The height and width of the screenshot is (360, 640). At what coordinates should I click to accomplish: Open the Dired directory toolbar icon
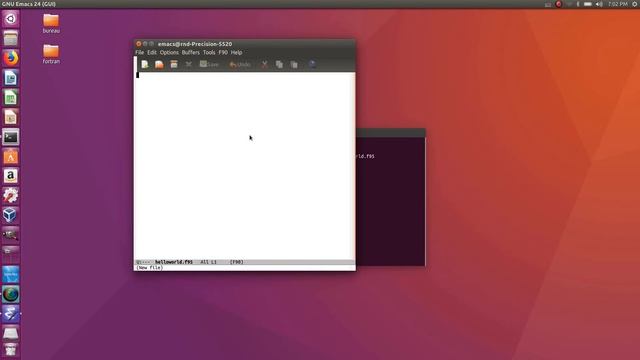point(174,64)
